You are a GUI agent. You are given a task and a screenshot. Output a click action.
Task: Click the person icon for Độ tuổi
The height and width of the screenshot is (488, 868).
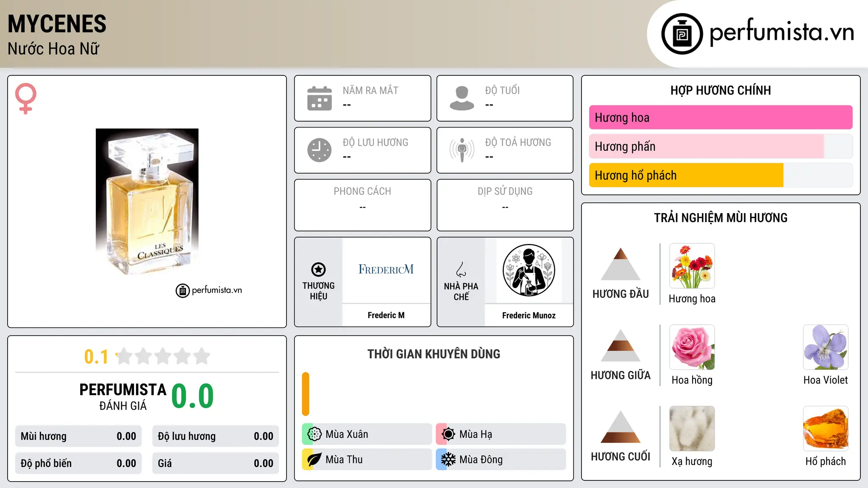462,98
